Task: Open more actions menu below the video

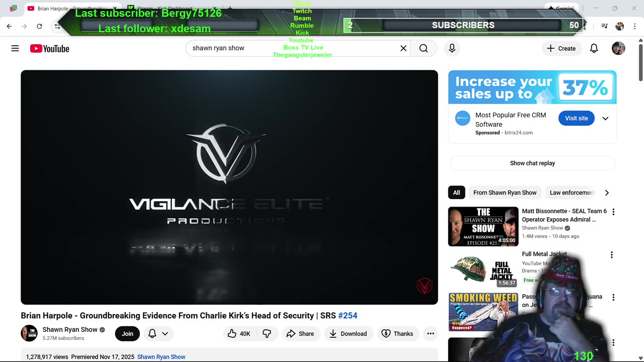Action: tap(431, 334)
